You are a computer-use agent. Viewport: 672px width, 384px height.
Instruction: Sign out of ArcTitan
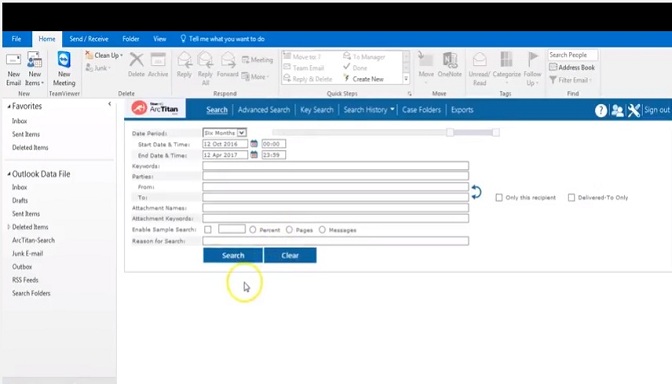[x=657, y=110]
